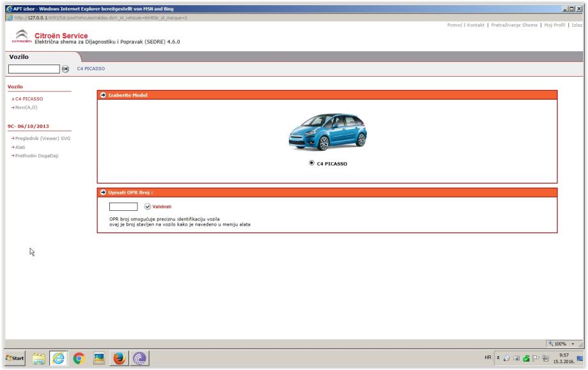Select the Vozilo tab
Screen dimensions: 588x370
point(19,57)
